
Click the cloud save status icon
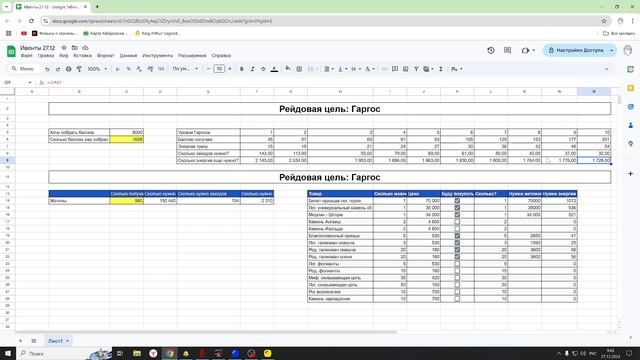click(x=85, y=48)
